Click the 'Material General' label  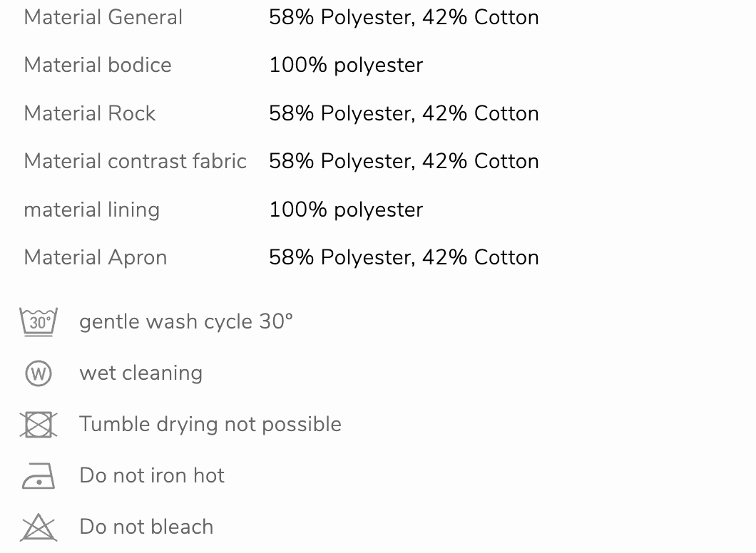click(x=103, y=17)
